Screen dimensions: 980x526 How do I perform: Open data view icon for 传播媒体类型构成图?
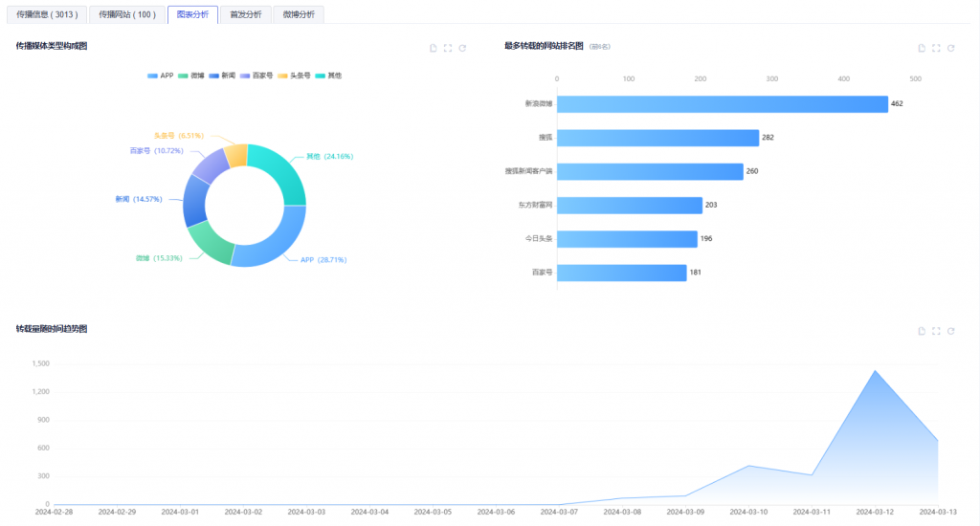pyautogui.click(x=434, y=48)
